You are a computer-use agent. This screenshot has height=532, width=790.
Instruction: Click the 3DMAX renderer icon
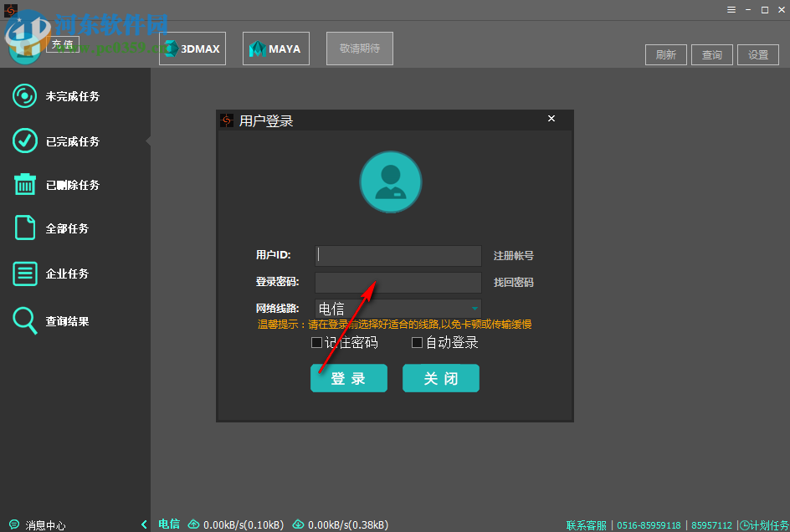(x=192, y=48)
